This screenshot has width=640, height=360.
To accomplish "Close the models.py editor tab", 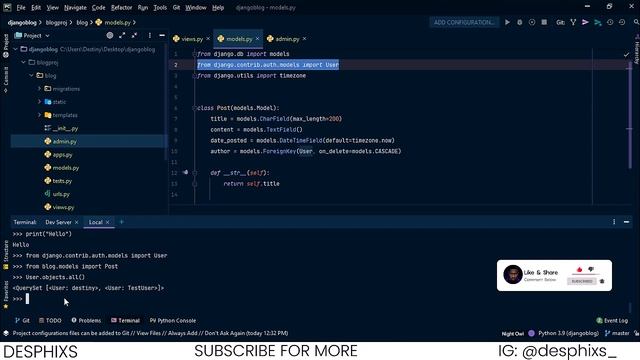I will [x=258, y=39].
